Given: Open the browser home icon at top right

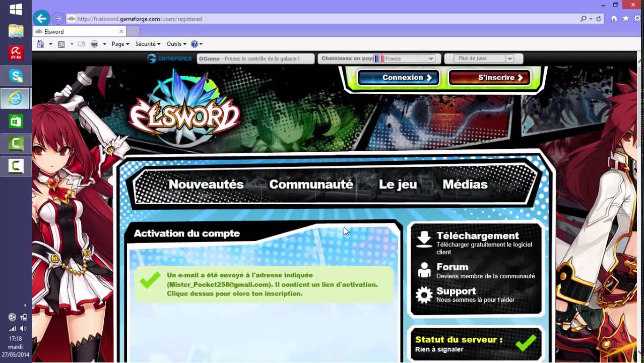Looking at the screenshot, I should (x=614, y=19).
